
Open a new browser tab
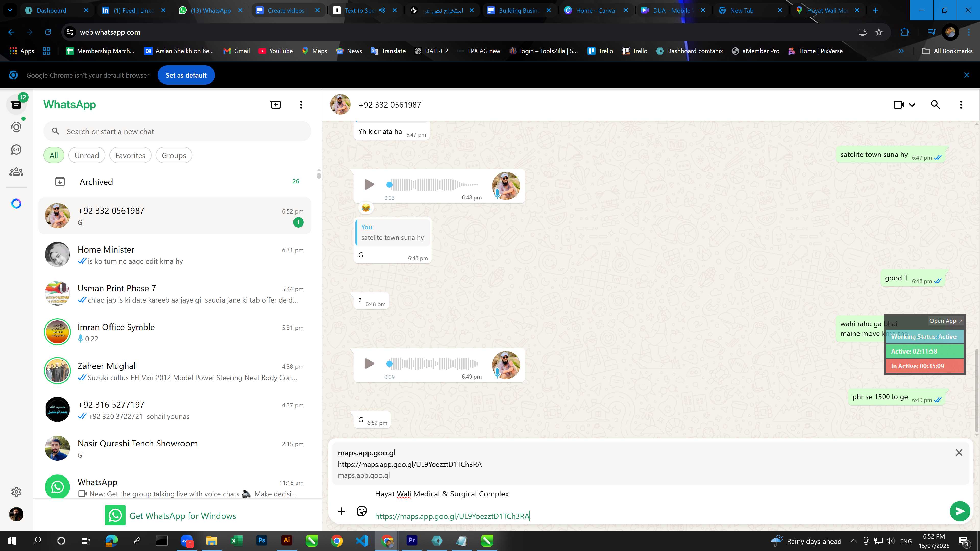[875, 10]
